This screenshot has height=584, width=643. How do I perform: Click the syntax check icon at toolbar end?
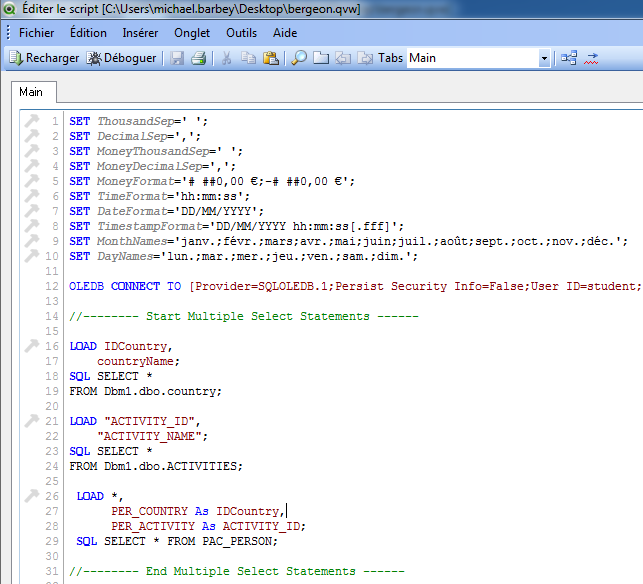pyautogui.click(x=592, y=58)
